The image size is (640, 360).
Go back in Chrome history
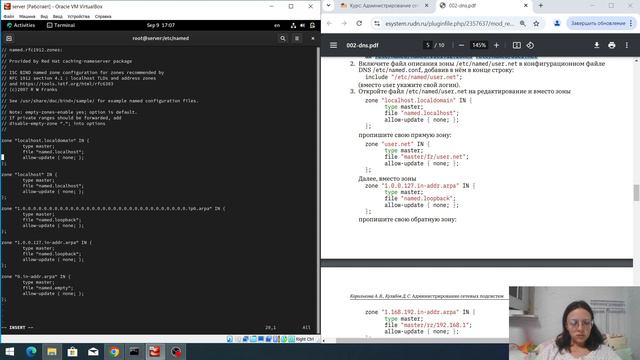click(329, 23)
